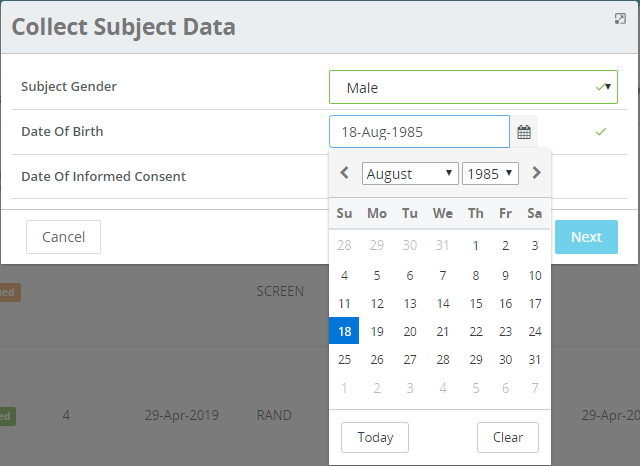Pick the black 28 in the calendar
Image resolution: width=640 pixels, height=466 pixels.
442,360
